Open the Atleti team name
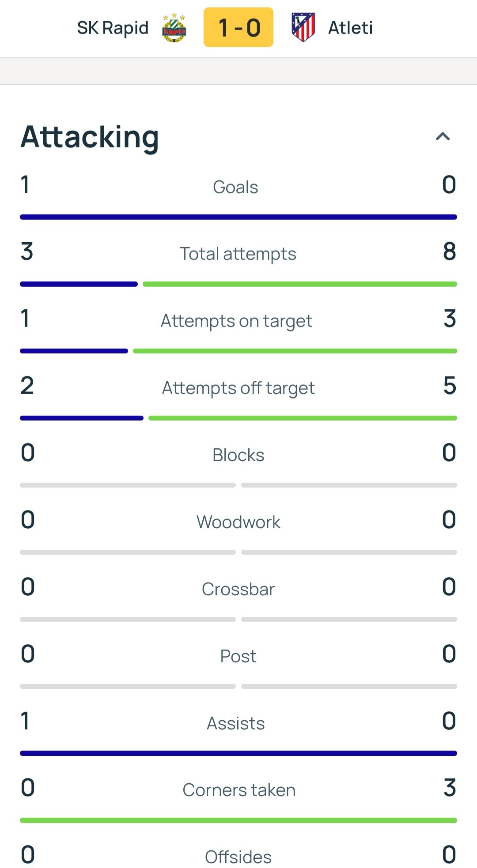The height and width of the screenshot is (868, 477). [350, 28]
